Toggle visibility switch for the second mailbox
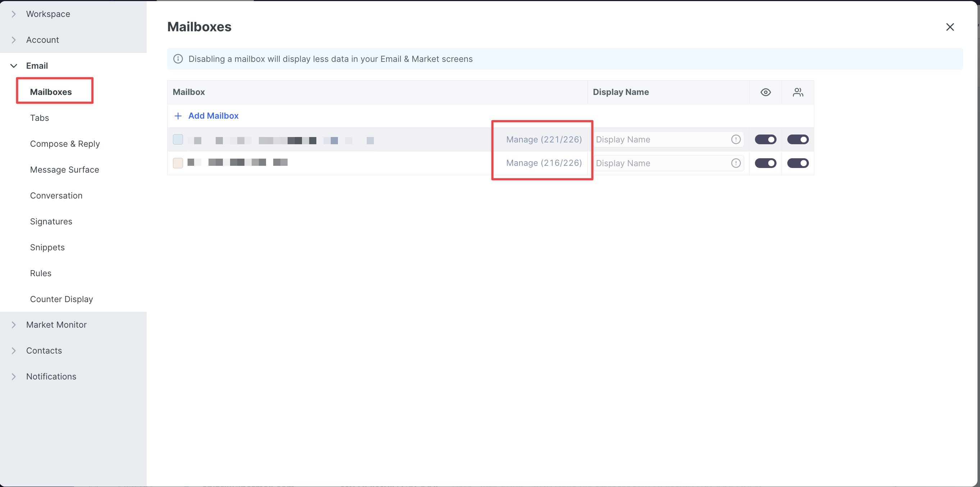 click(x=765, y=163)
